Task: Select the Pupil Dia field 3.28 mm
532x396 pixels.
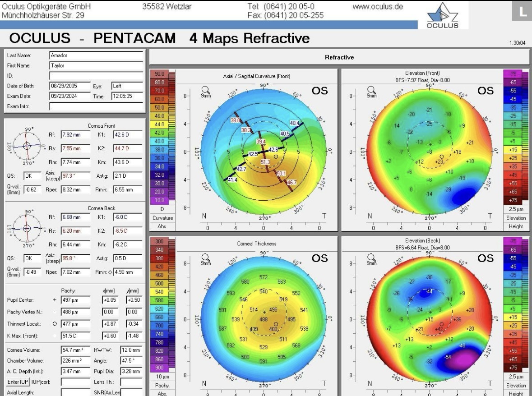Action: point(131,371)
